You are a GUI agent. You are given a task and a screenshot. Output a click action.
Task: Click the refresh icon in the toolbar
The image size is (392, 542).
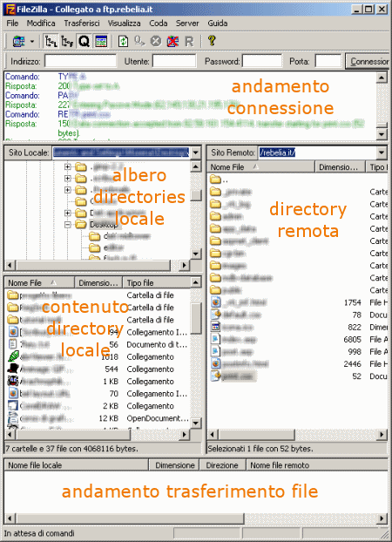(x=123, y=42)
